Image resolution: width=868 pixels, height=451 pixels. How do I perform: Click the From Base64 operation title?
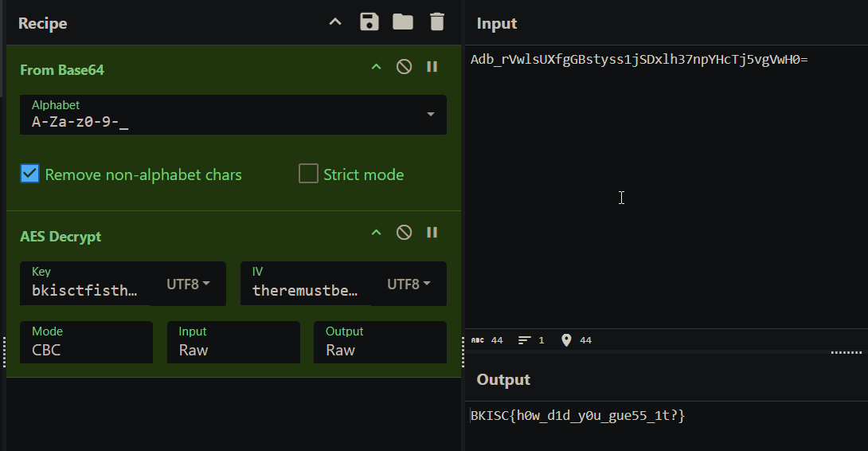pyautogui.click(x=62, y=70)
